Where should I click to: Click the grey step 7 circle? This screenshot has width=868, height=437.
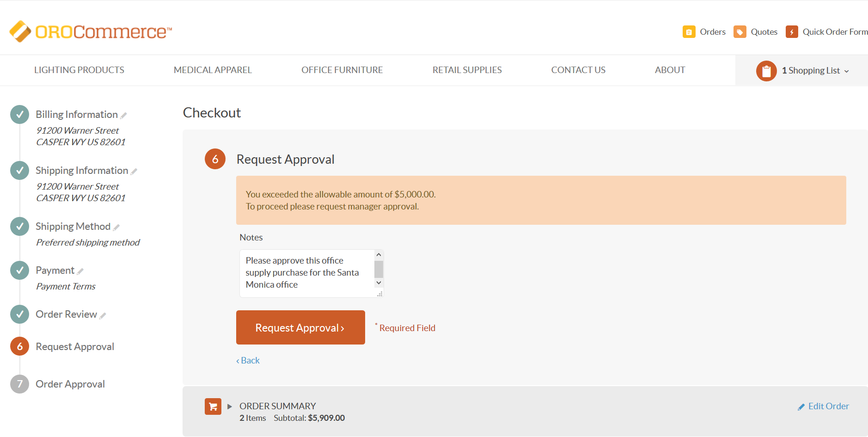(19, 384)
